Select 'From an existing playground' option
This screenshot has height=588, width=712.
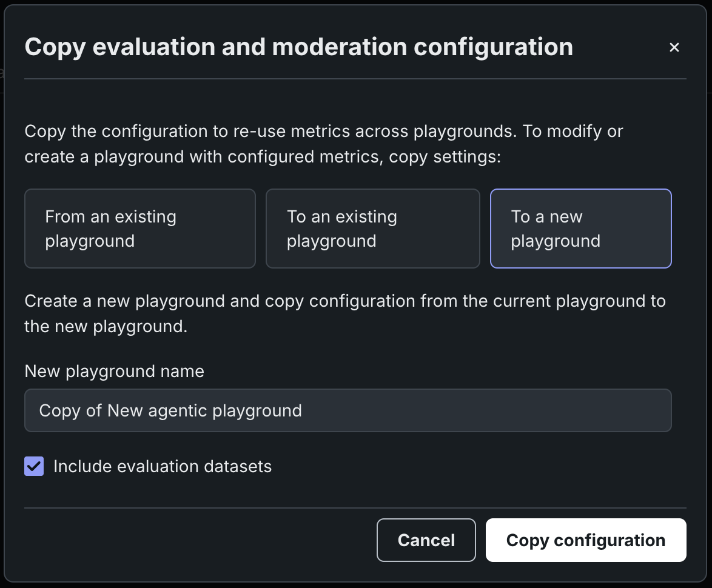coord(139,229)
